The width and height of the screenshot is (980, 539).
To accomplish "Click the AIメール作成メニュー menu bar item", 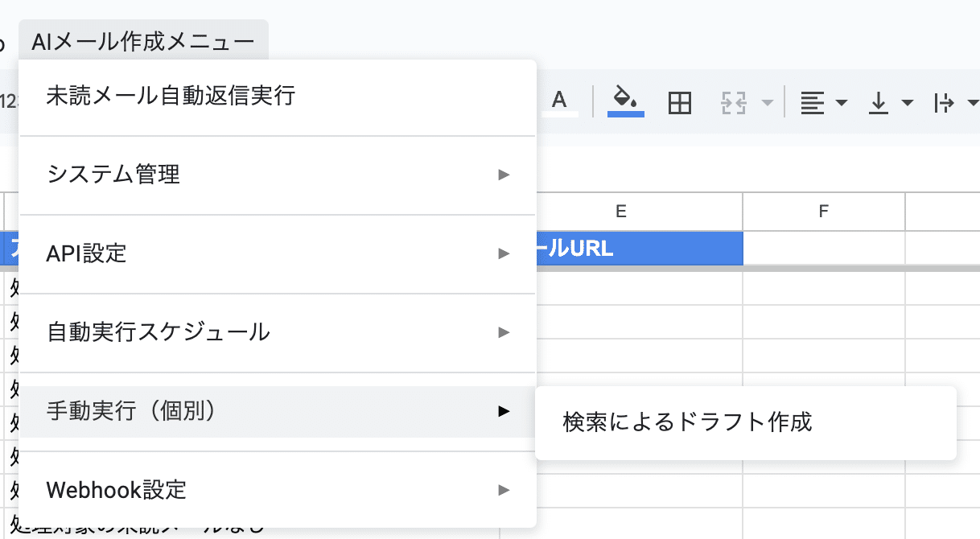I will (143, 42).
